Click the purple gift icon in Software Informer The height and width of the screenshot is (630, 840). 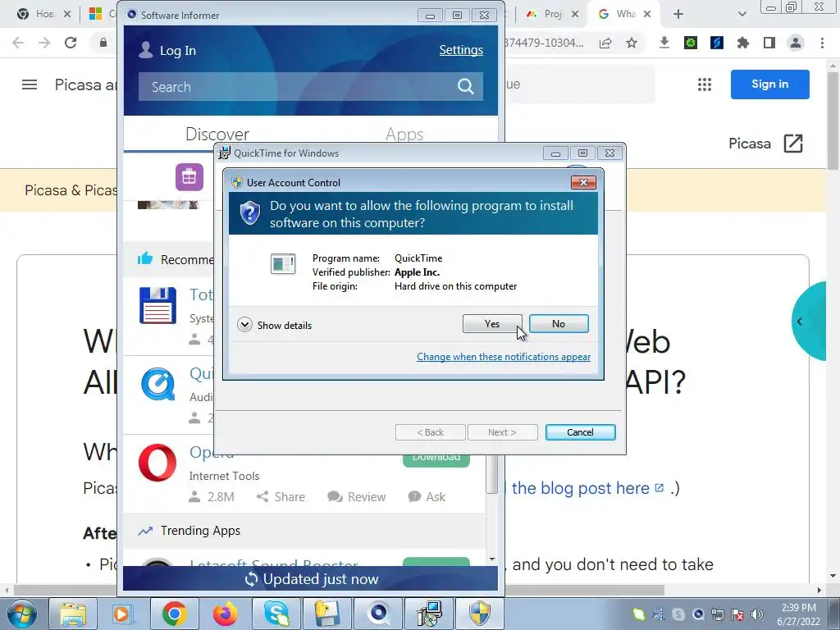pos(189,177)
